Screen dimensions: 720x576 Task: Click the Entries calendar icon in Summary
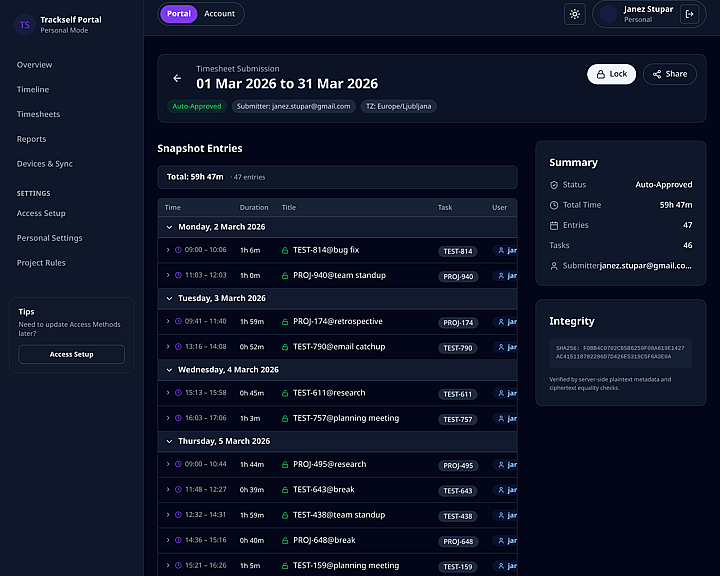click(x=554, y=226)
